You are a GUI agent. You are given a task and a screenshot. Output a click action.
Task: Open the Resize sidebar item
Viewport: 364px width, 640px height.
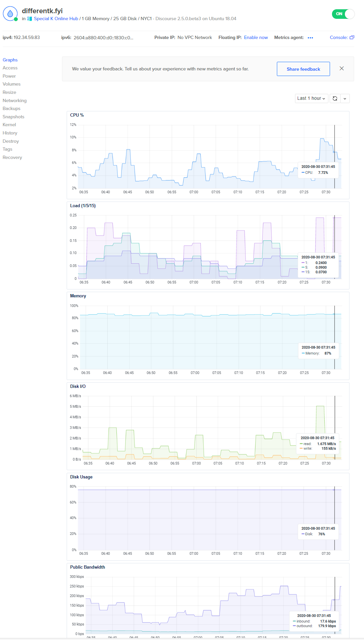pyautogui.click(x=10, y=93)
